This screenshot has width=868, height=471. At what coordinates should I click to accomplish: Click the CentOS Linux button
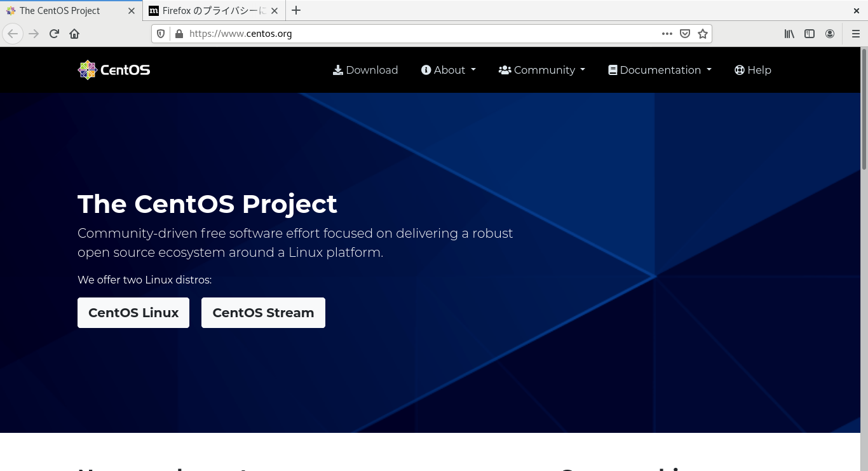tap(133, 313)
